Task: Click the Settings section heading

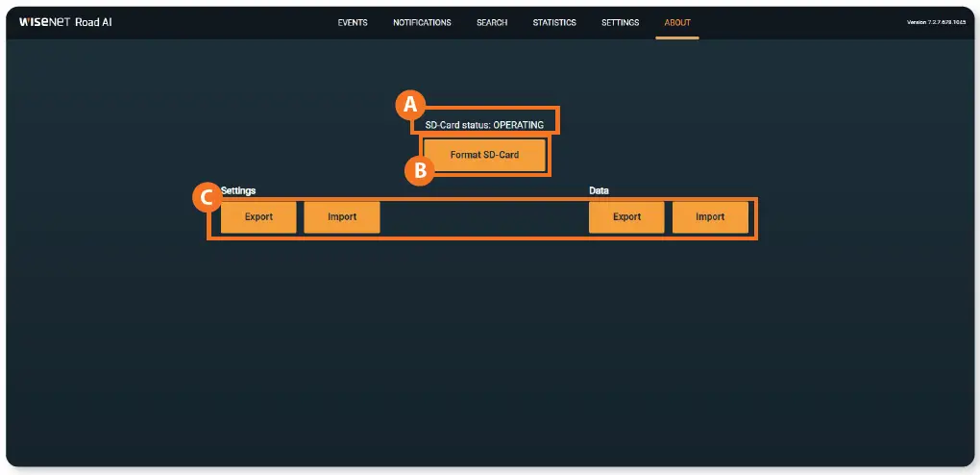Action: point(238,190)
